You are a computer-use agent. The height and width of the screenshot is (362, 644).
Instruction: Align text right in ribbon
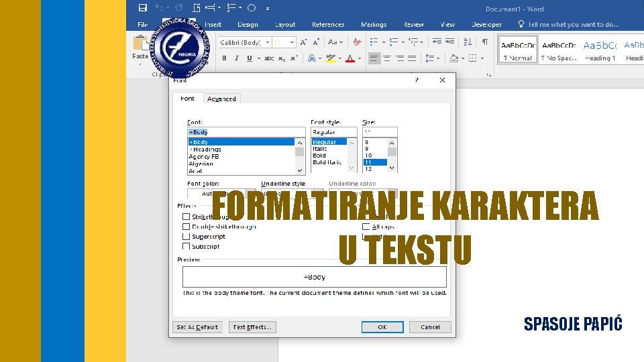pyautogui.click(x=400, y=58)
